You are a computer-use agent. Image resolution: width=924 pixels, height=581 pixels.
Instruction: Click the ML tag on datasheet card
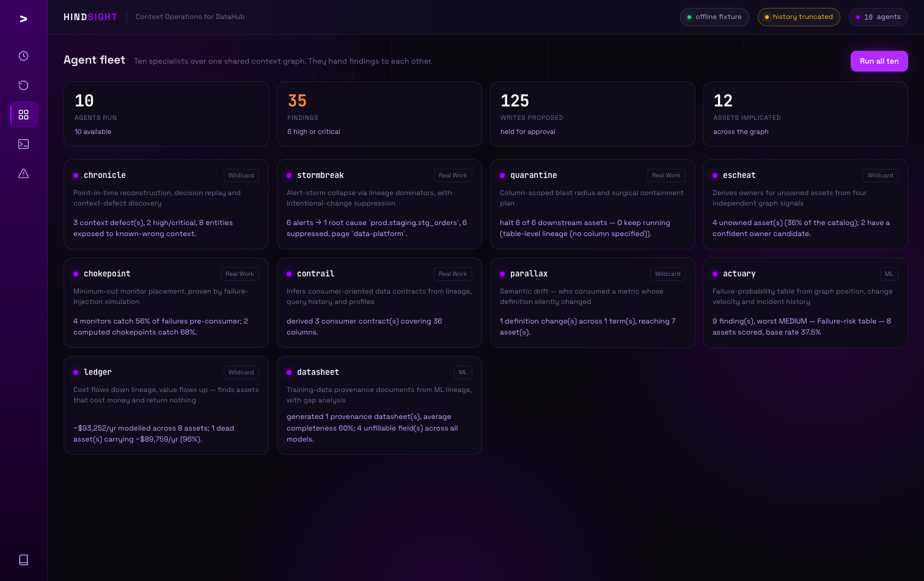point(463,372)
